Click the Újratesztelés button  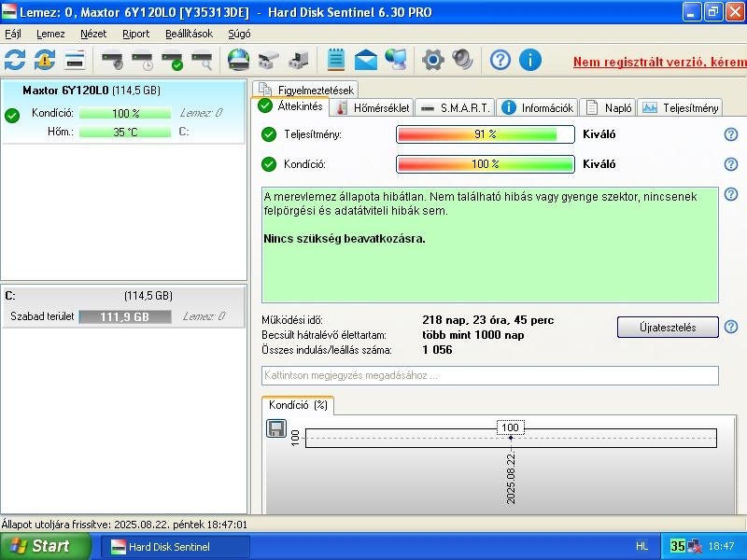(668, 328)
